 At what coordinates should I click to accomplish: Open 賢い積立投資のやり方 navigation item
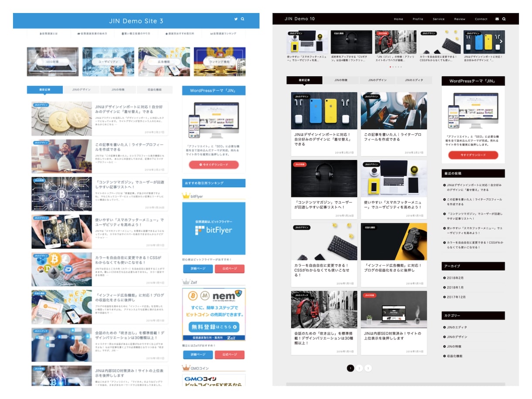coord(136,34)
